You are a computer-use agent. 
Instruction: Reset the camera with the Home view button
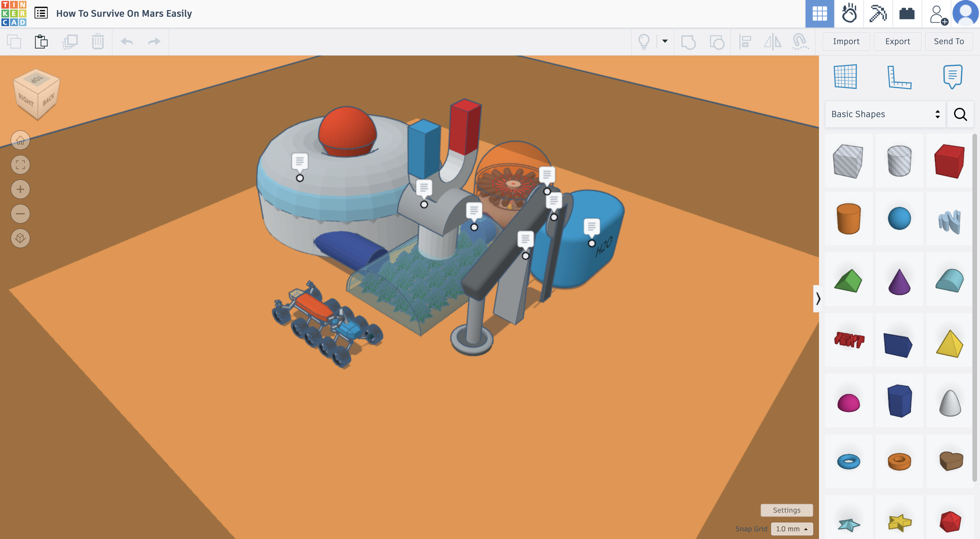[20, 140]
